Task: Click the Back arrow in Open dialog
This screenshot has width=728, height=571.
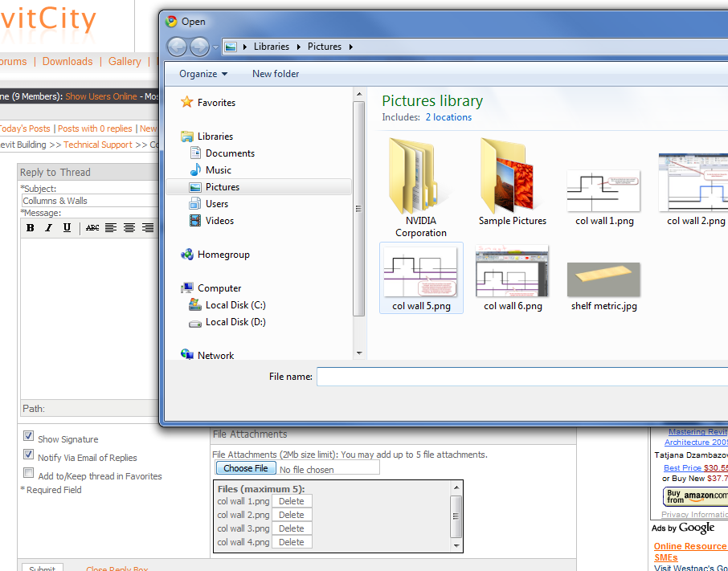Action: click(177, 47)
